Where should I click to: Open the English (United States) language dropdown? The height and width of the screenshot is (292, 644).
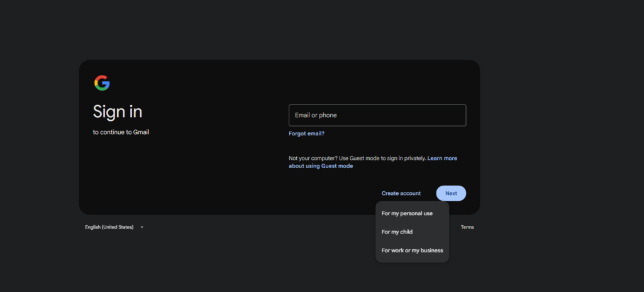tap(114, 227)
